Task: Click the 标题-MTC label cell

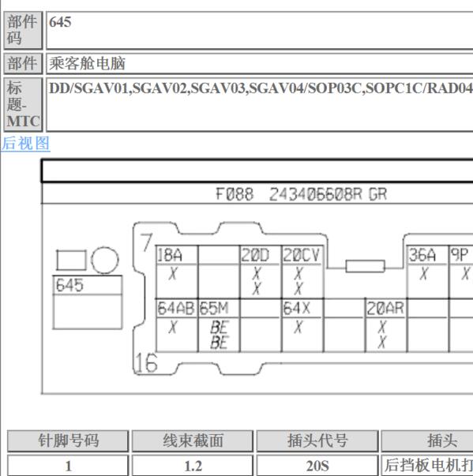Action: tap(23, 104)
